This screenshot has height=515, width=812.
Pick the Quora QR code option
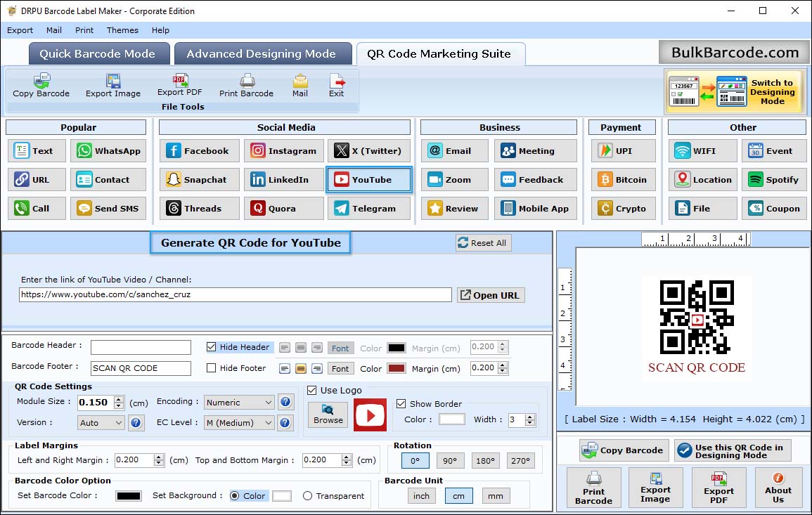[284, 209]
